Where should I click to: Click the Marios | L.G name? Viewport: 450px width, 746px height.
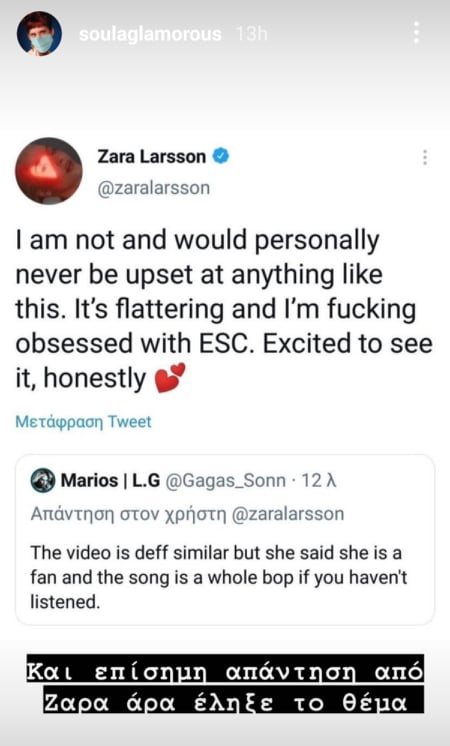click(x=110, y=481)
